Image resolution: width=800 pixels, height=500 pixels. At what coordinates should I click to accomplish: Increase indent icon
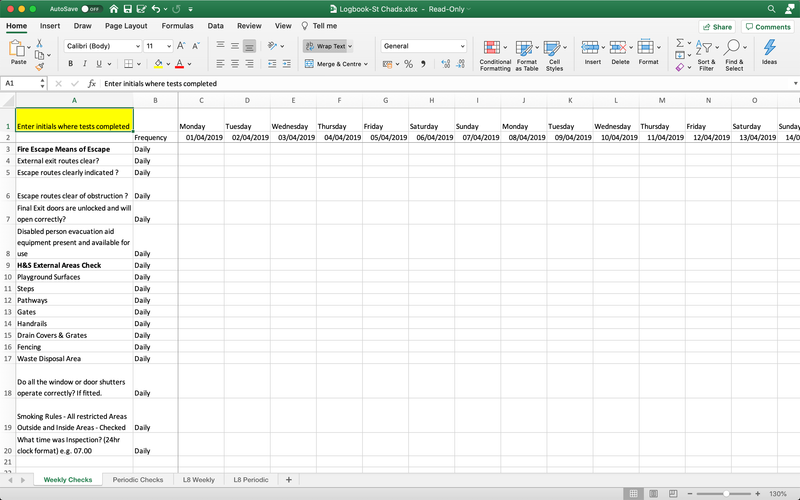pos(287,64)
